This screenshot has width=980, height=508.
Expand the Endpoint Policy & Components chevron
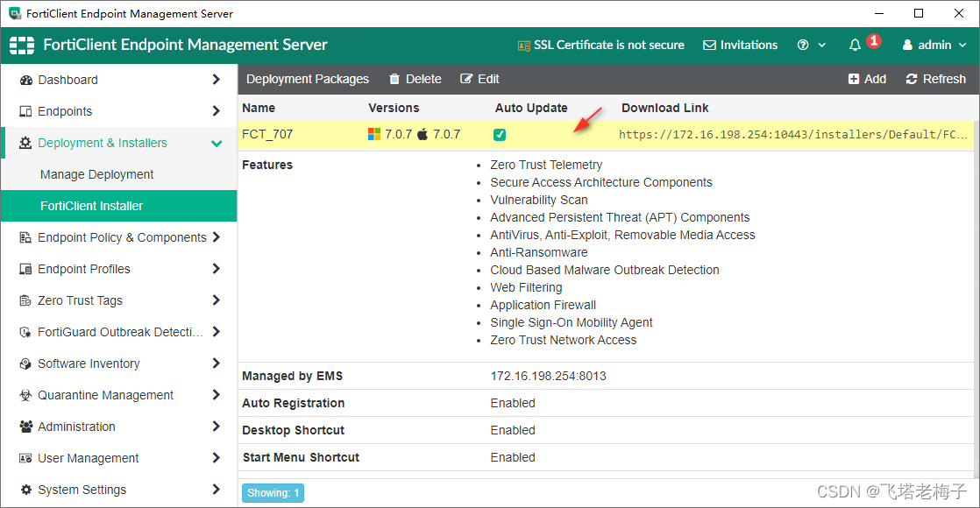(217, 236)
